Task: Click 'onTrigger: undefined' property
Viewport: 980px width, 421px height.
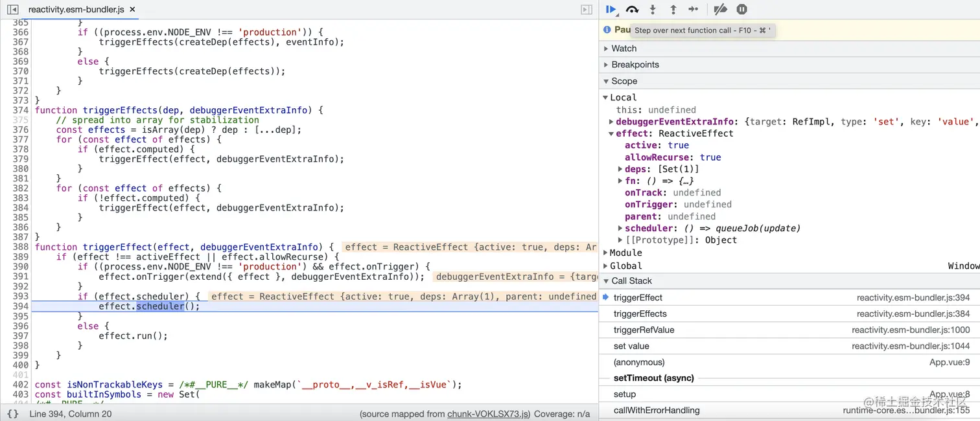Action: pos(678,205)
